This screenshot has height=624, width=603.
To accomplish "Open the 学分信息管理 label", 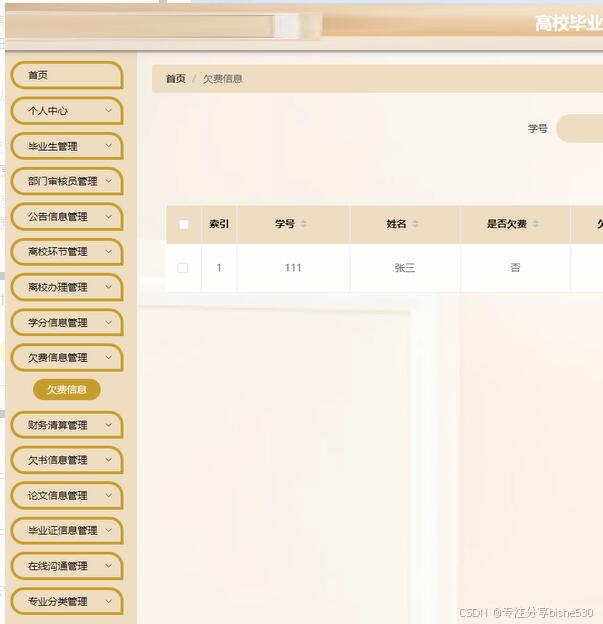I will [58, 323].
